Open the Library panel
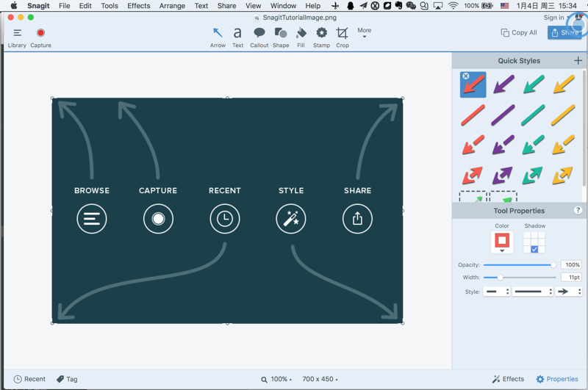The height and width of the screenshot is (390, 588). point(17,37)
